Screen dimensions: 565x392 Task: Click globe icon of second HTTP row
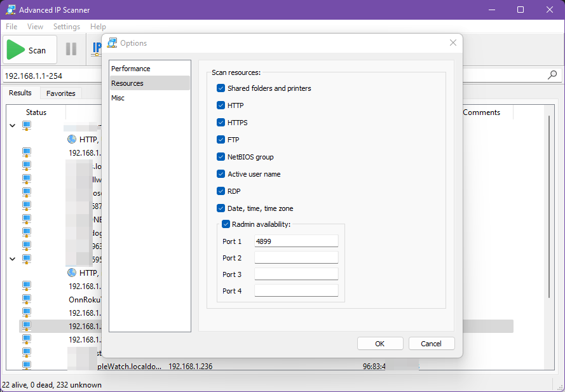72,273
